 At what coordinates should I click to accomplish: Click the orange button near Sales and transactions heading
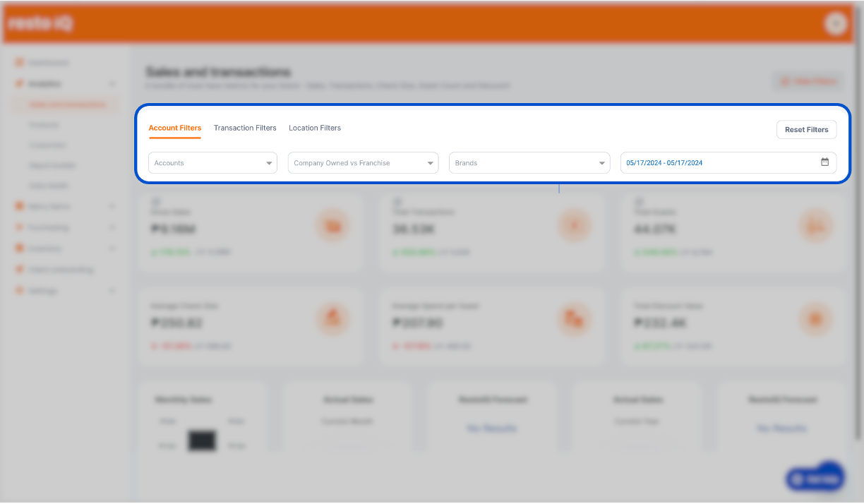pyautogui.click(x=807, y=80)
